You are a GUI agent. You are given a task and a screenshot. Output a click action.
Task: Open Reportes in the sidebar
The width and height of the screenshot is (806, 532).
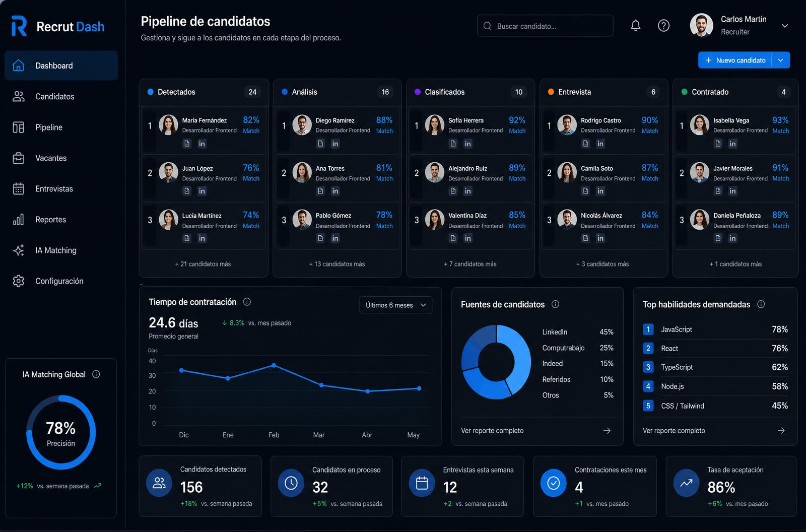[x=61, y=219]
